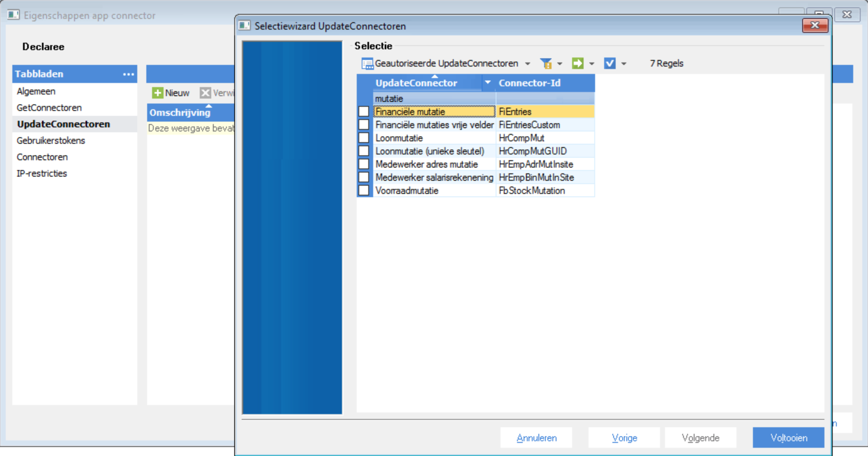Image resolution: width=868 pixels, height=456 pixels.
Task: Click the Selectiewizard window title icon
Action: (x=245, y=26)
